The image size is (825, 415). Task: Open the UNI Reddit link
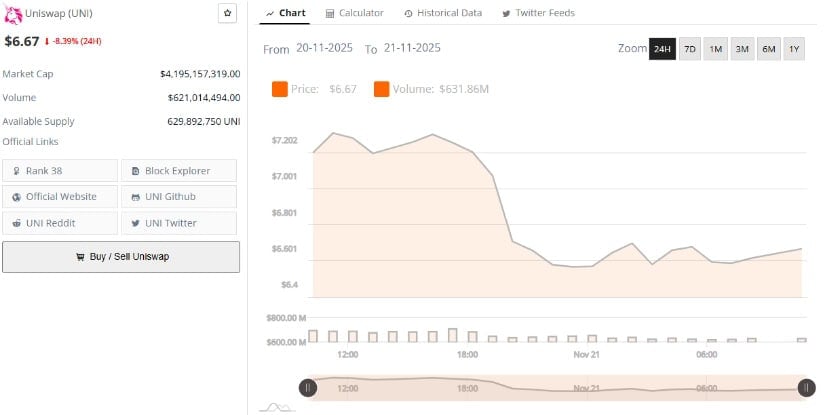click(x=60, y=223)
